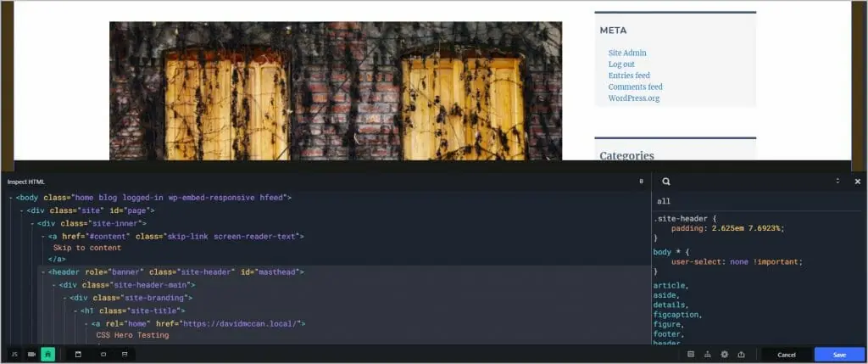Click the 'Inspect HTML' panel title
This screenshot has width=868, height=364.
click(26, 182)
